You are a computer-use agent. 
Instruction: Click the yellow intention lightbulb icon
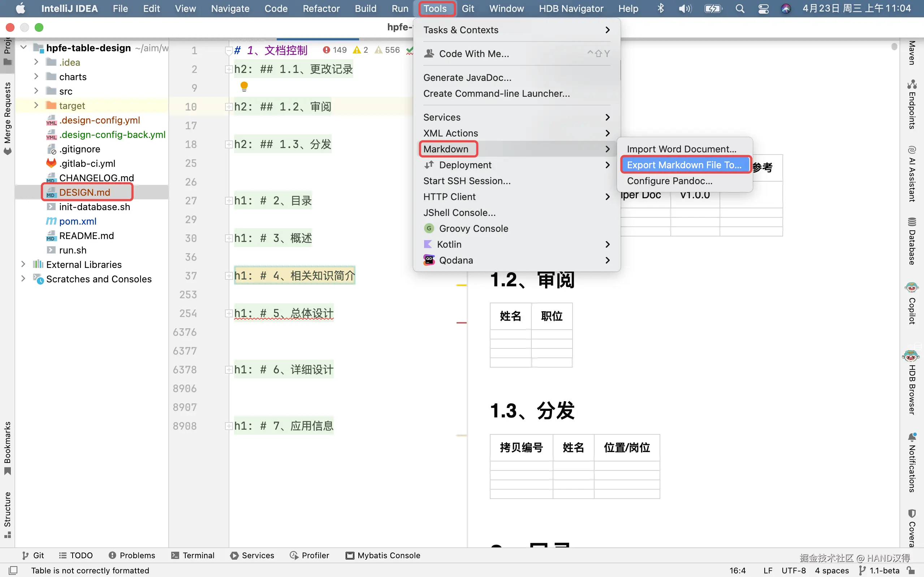click(x=244, y=87)
